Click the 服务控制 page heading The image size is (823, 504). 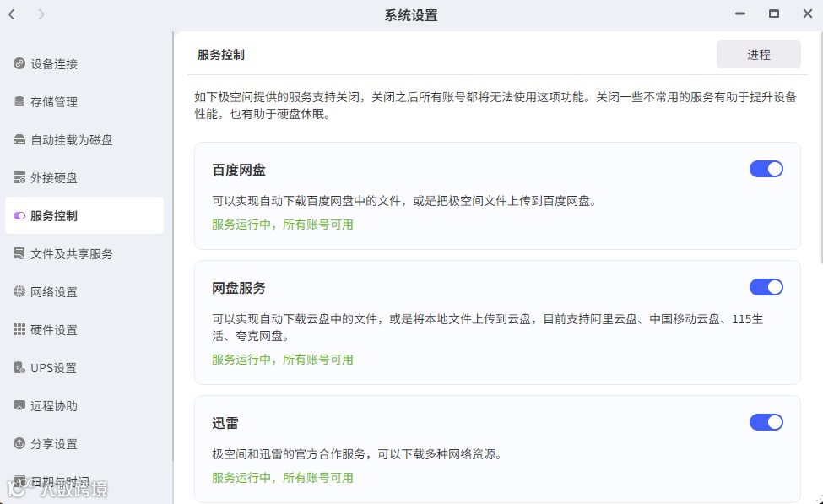point(221,55)
